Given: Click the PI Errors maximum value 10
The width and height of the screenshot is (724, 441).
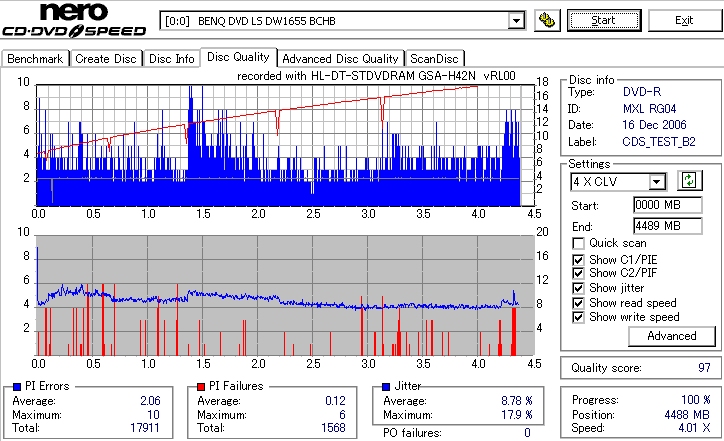Looking at the screenshot, I should tap(153, 415).
